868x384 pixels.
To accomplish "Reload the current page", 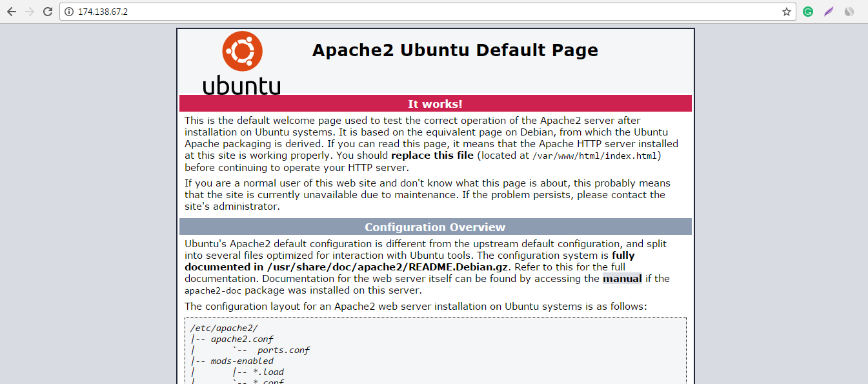I will [x=48, y=12].
